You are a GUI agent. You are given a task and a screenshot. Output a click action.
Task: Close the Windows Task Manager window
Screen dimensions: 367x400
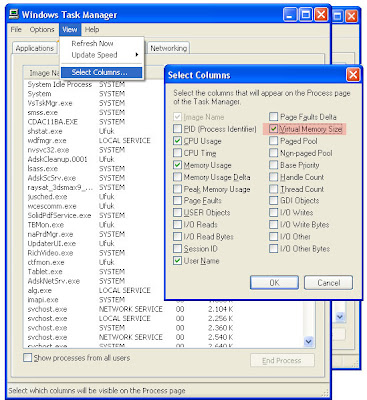click(x=321, y=15)
